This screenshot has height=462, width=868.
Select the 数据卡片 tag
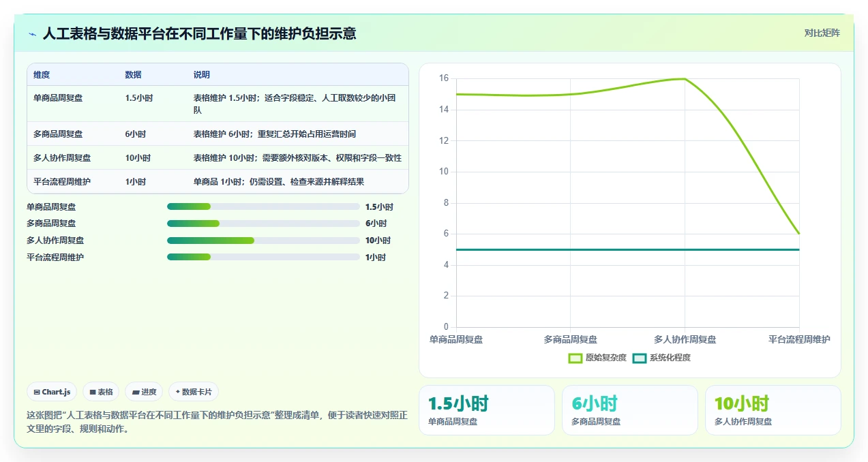(x=194, y=392)
